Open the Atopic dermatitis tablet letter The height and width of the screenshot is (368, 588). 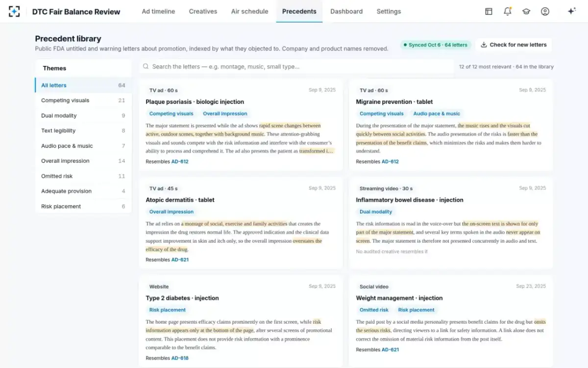(x=180, y=200)
